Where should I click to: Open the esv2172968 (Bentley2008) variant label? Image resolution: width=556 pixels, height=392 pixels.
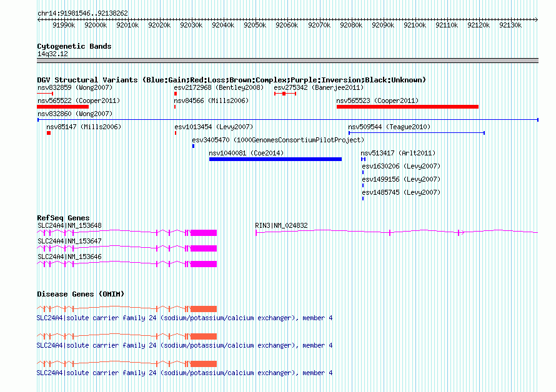tap(219, 87)
